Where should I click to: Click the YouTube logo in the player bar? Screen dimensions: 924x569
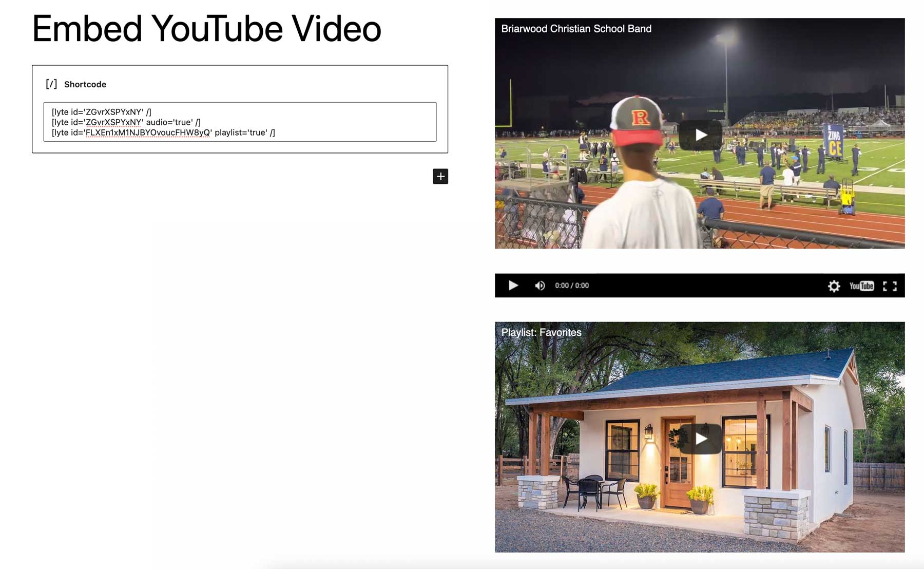click(x=862, y=286)
